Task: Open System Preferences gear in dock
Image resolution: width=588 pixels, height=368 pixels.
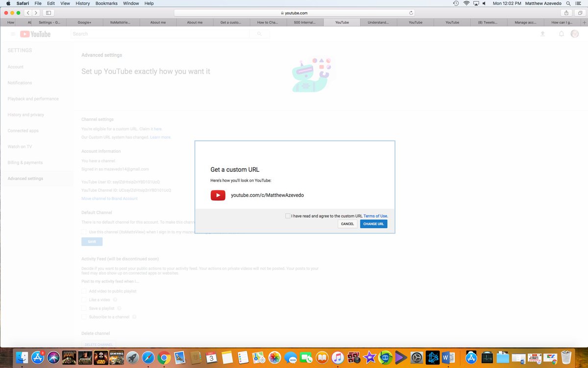Action: click(x=416, y=358)
